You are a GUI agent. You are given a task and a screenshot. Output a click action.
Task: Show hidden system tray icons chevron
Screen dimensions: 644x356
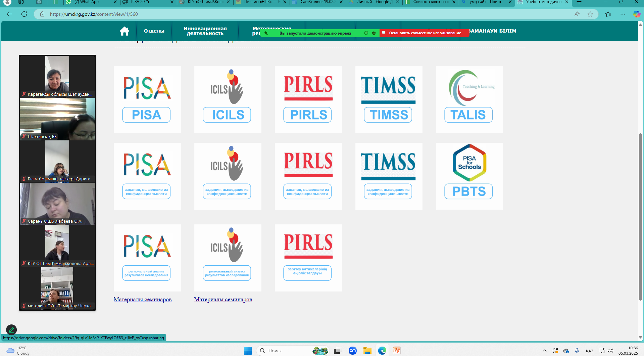tap(544, 351)
